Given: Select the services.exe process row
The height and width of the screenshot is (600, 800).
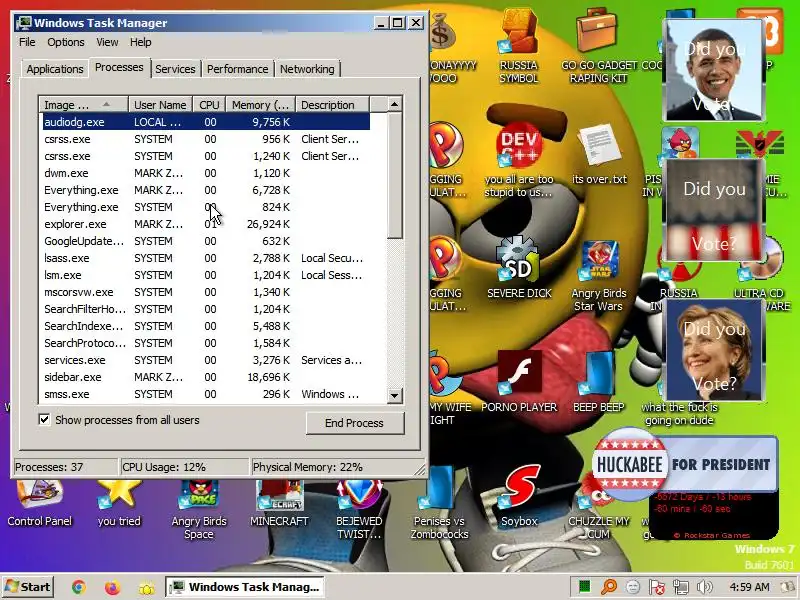Looking at the screenshot, I should click(206, 360).
